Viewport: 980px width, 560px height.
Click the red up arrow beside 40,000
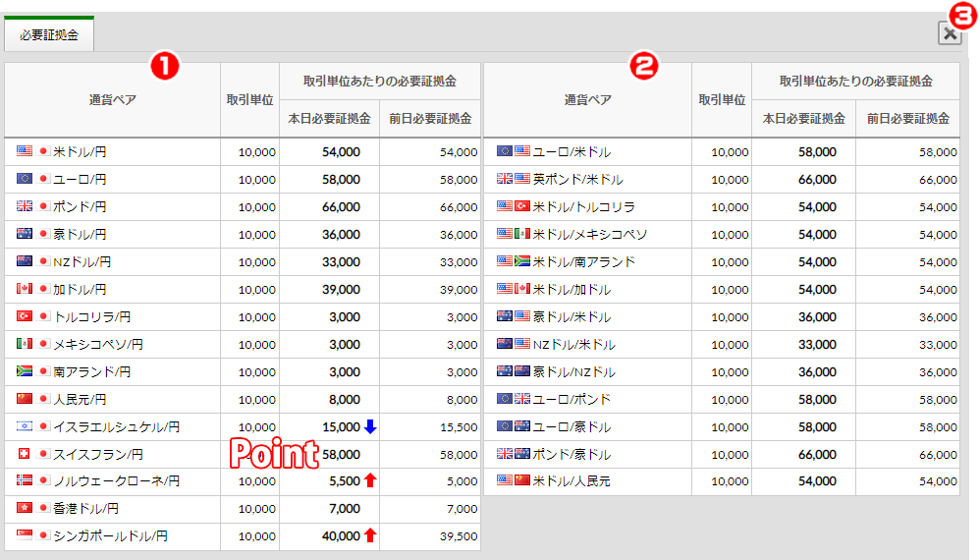coord(370,535)
